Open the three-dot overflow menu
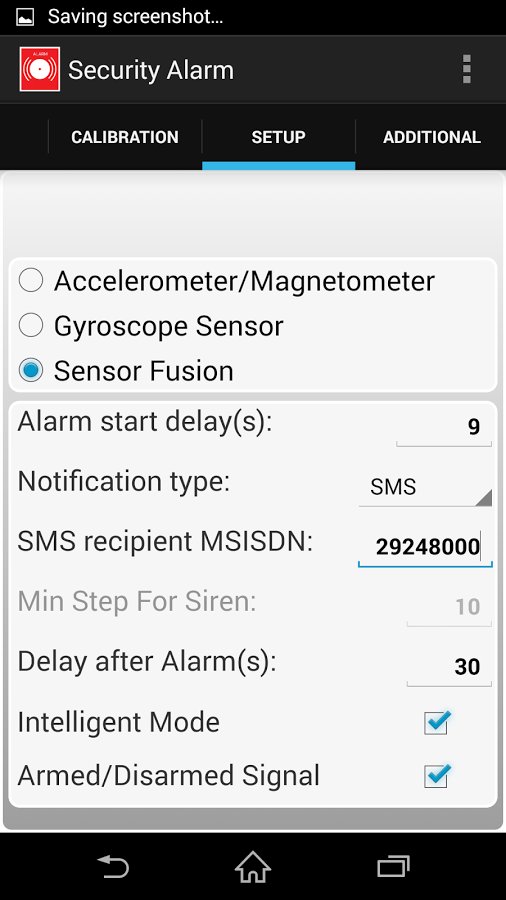506x900 pixels. [x=466, y=69]
